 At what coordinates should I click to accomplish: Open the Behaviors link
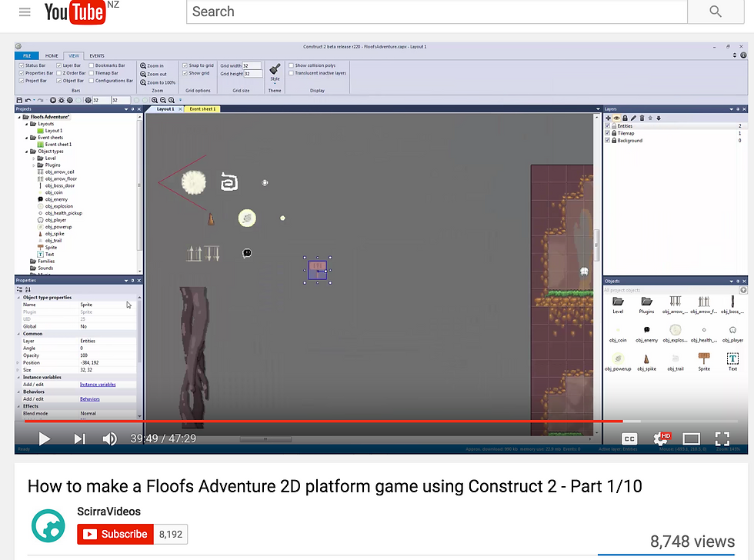[89, 399]
